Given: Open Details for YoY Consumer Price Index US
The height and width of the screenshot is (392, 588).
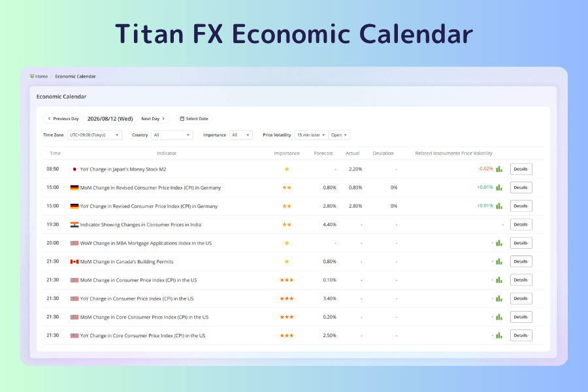Looking at the screenshot, I should 521,299.
